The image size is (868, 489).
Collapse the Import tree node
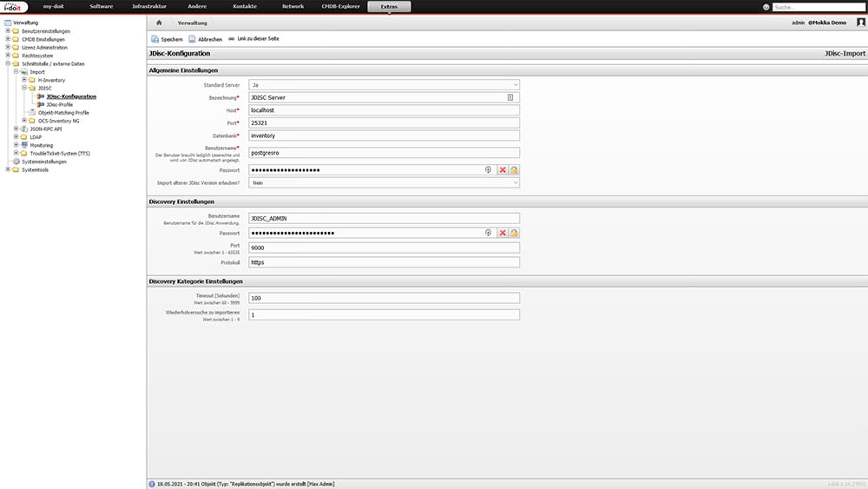pyautogui.click(x=16, y=71)
